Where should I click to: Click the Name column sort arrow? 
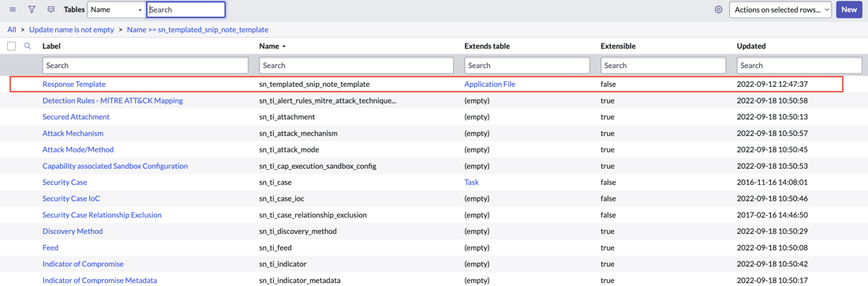click(285, 46)
